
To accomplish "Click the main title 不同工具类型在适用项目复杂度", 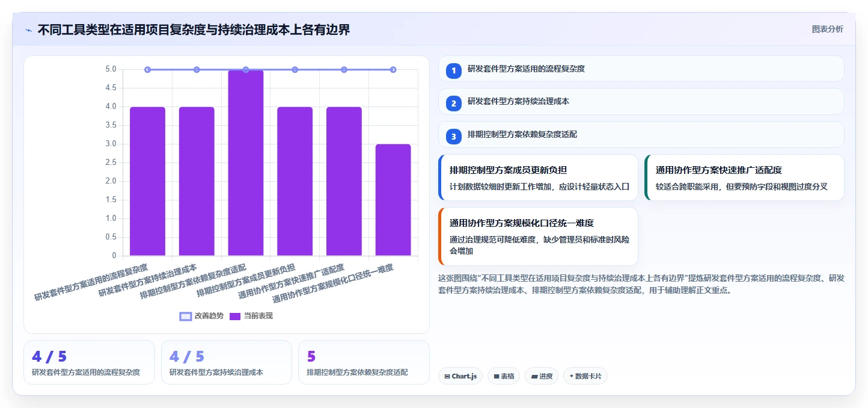I will click(x=194, y=29).
